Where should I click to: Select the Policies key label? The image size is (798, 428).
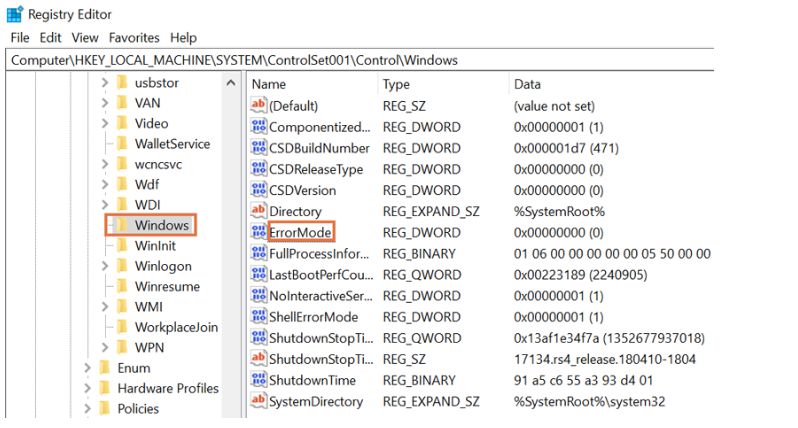(x=138, y=409)
